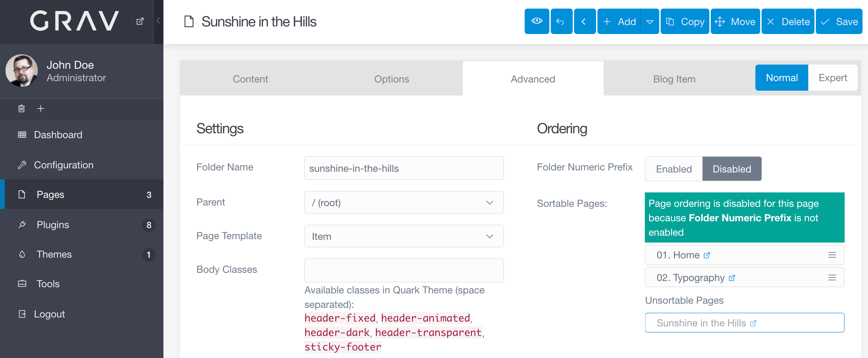Open the Dashboard via its grid icon
Image resolution: width=868 pixels, height=358 pixels.
click(x=22, y=135)
